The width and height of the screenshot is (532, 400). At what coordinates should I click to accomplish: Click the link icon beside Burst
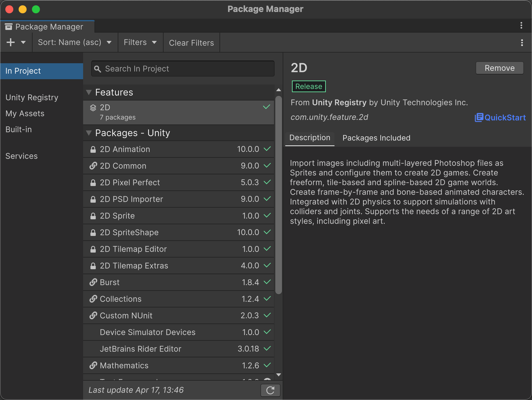tap(93, 282)
